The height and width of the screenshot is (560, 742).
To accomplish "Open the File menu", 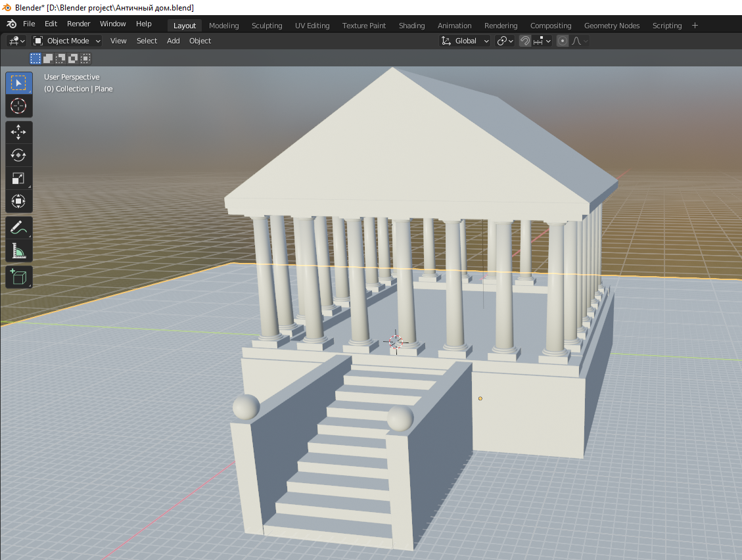I will [29, 24].
